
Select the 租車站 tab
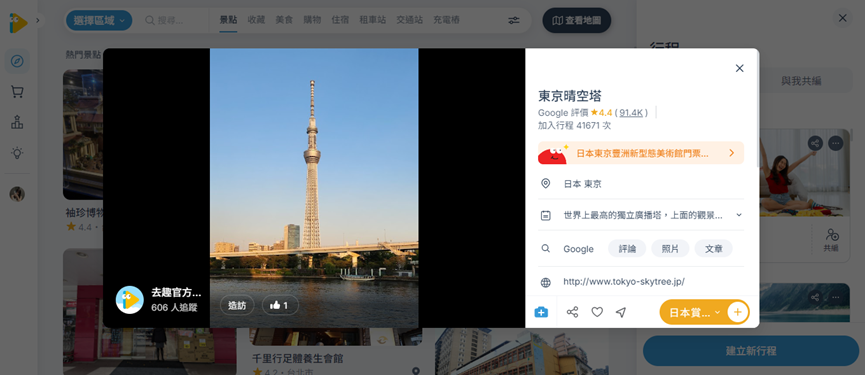tap(372, 20)
